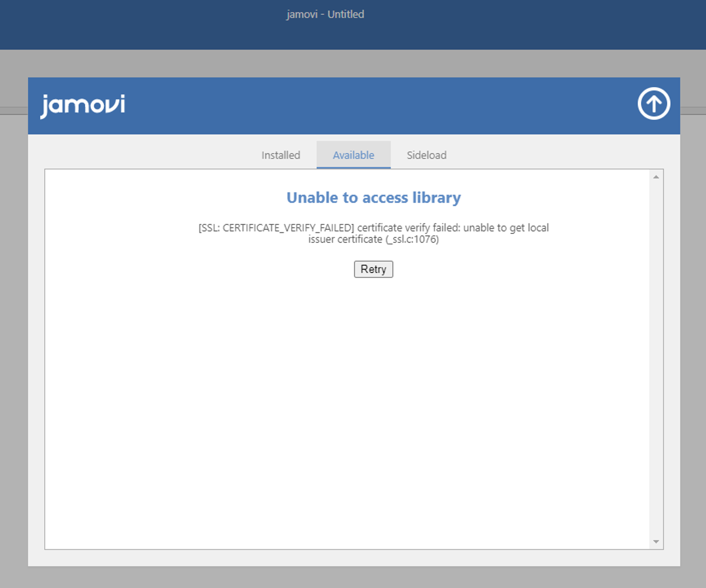Click the scrollbar up arrow
Screen dimensions: 706x588
coord(656,177)
